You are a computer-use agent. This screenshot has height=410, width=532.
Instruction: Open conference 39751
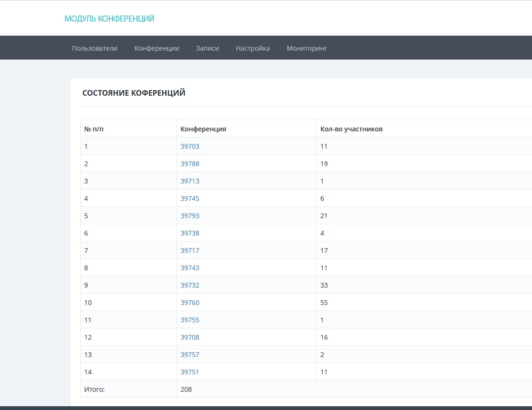coord(190,372)
